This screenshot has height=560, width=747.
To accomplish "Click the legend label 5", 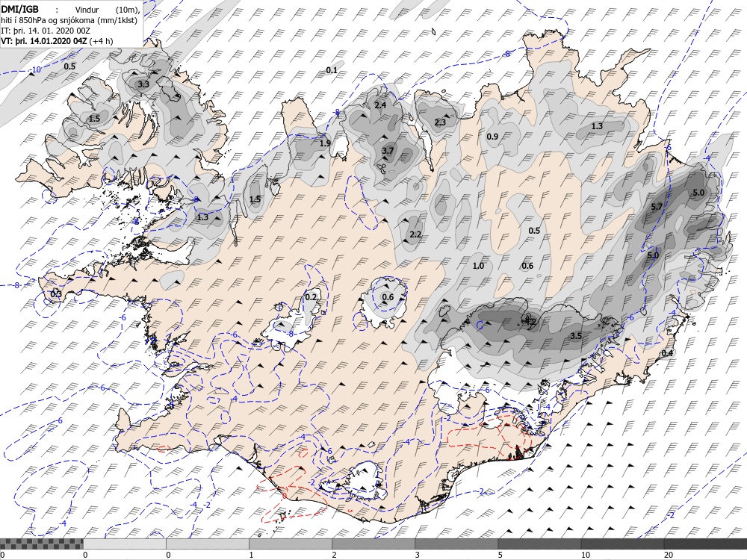I will click(500, 555).
